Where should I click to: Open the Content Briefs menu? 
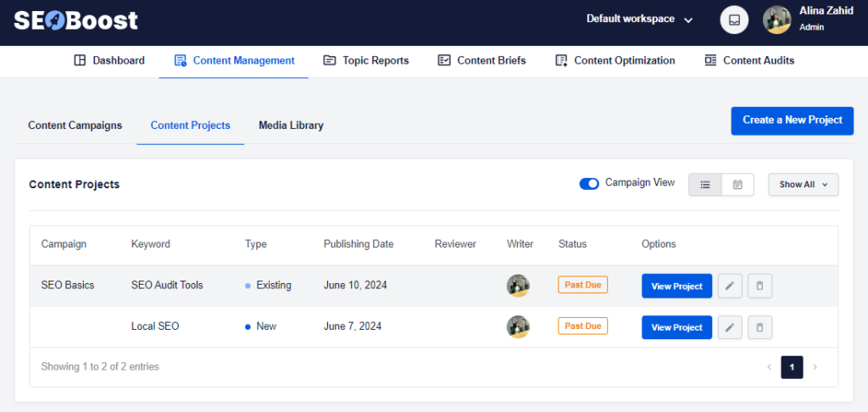coord(481,61)
